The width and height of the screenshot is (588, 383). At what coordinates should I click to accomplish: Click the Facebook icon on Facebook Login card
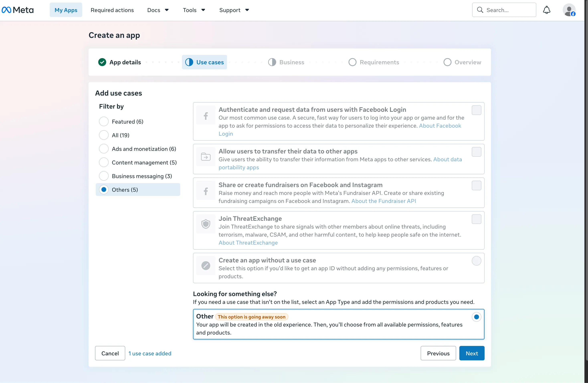[206, 116]
